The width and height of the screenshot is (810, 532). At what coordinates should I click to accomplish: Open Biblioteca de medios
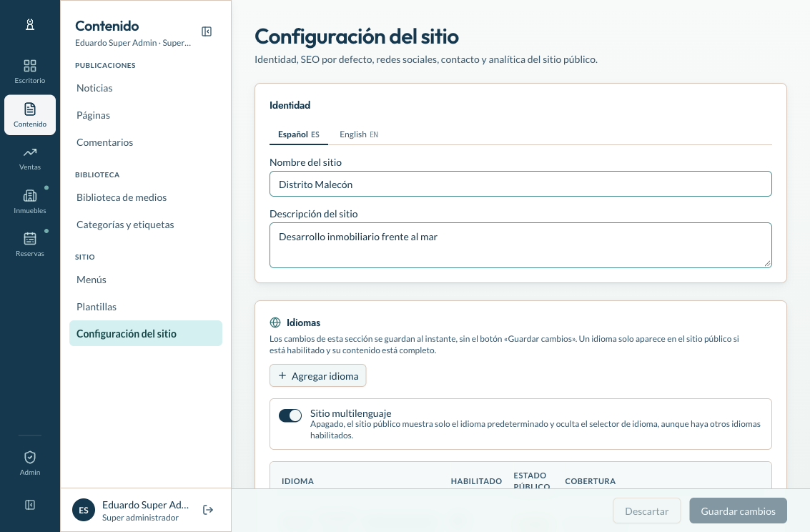coord(146,197)
